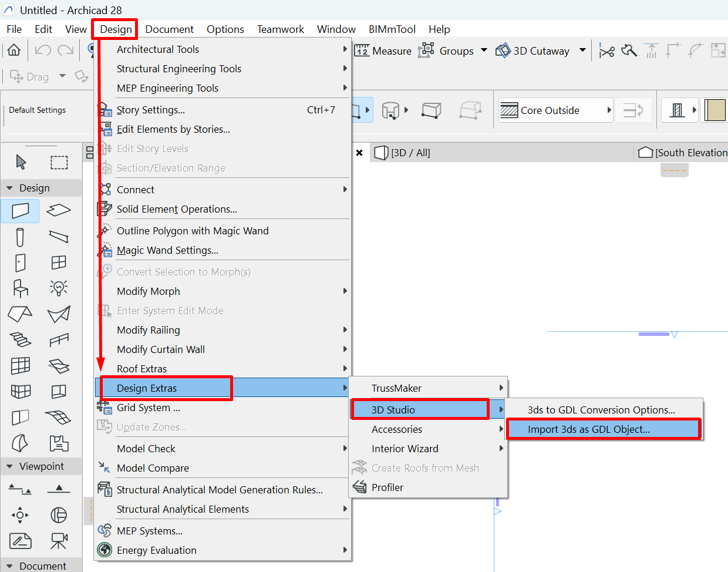Click the yellow fill color swatch
This screenshot has height=572, width=728.
coord(715,110)
